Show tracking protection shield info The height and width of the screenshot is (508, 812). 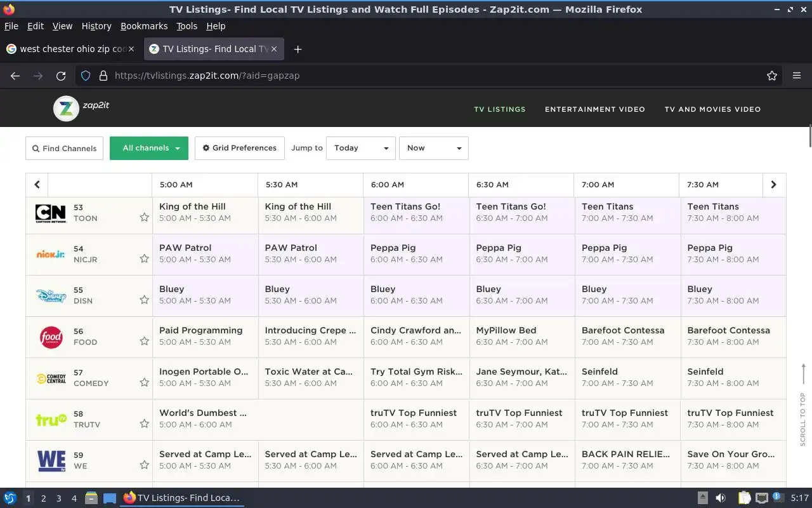[x=86, y=76]
